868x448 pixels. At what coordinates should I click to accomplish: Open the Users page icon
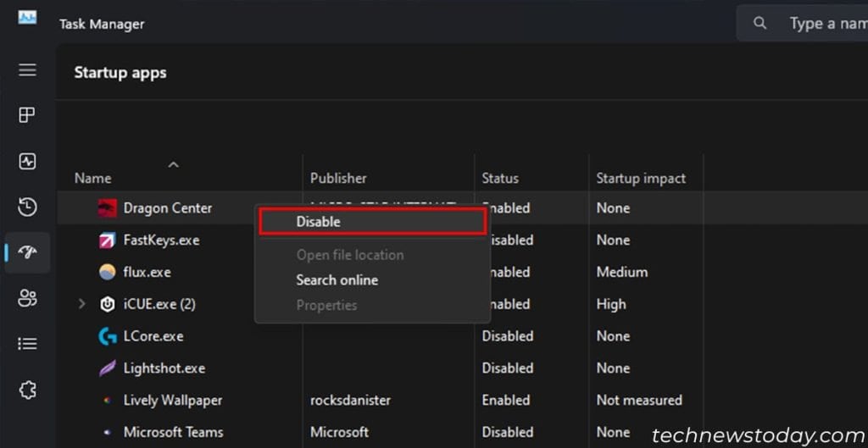coord(28,298)
